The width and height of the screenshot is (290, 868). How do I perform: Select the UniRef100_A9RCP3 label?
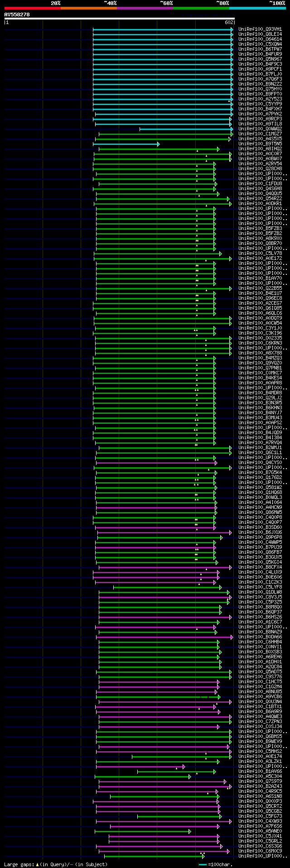(x=260, y=119)
